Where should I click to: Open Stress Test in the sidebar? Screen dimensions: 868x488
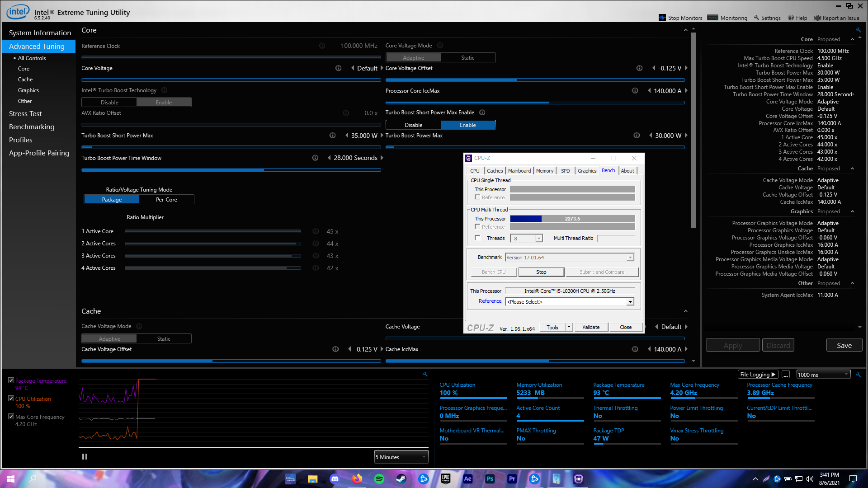[x=25, y=114]
